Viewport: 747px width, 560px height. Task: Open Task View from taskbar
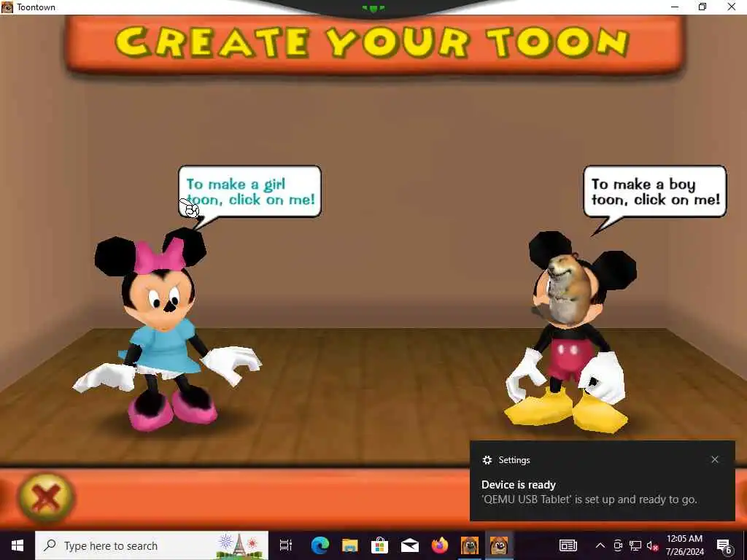(x=285, y=545)
